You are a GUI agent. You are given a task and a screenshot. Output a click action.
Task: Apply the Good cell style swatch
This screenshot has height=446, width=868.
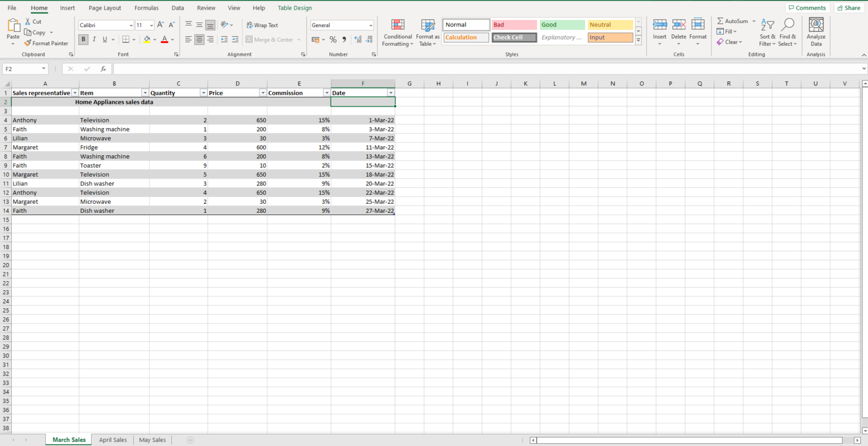[562, 25]
